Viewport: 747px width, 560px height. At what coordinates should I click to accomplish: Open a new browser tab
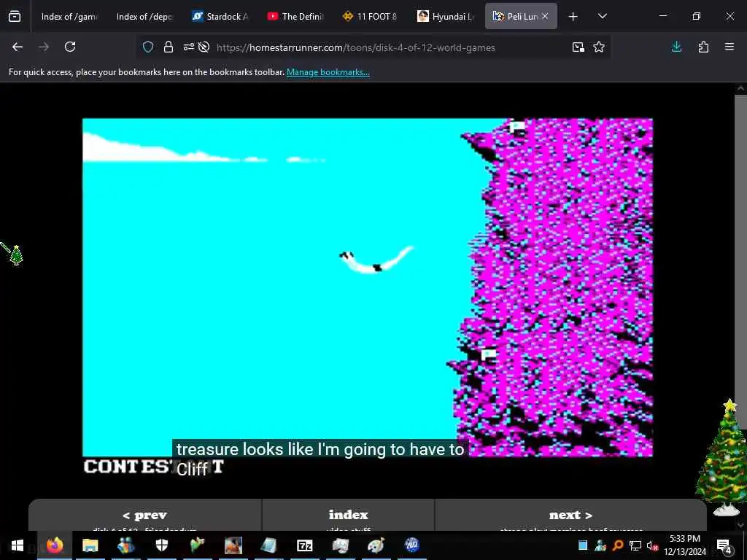[573, 17]
